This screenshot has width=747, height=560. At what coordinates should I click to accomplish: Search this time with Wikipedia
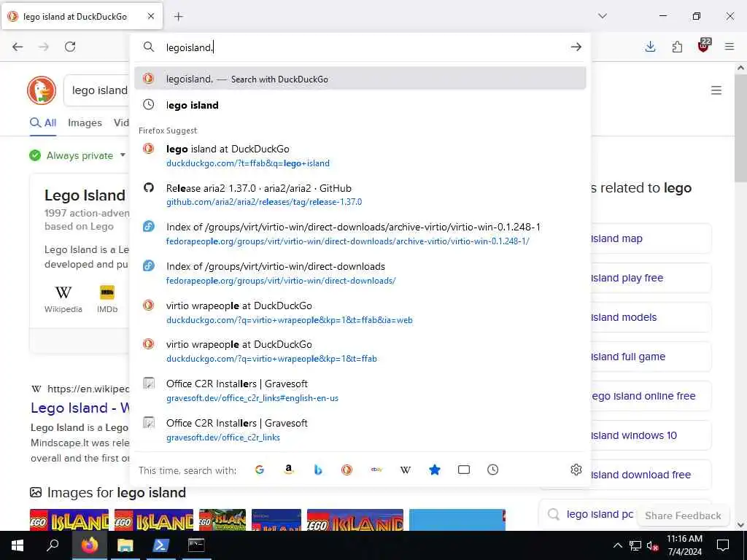point(406,470)
